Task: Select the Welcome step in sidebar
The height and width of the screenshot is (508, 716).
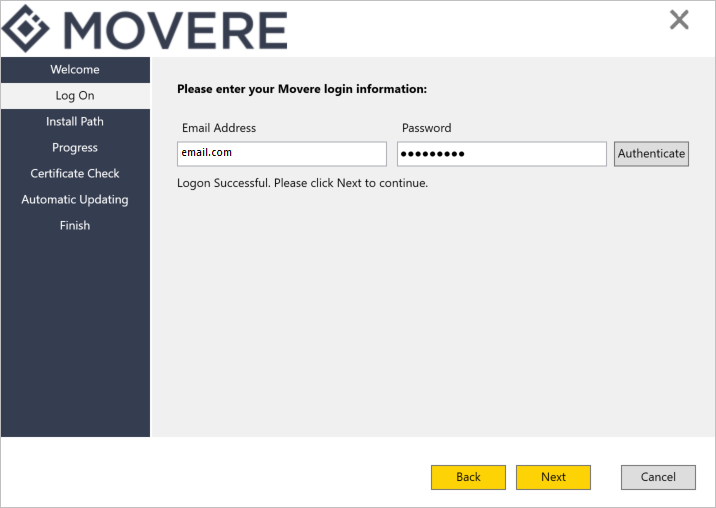Action: (75, 69)
